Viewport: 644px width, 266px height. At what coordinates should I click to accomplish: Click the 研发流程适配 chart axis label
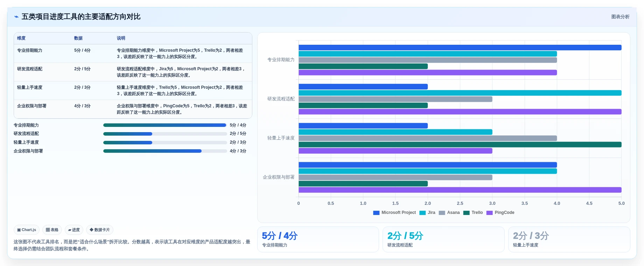pos(281,99)
